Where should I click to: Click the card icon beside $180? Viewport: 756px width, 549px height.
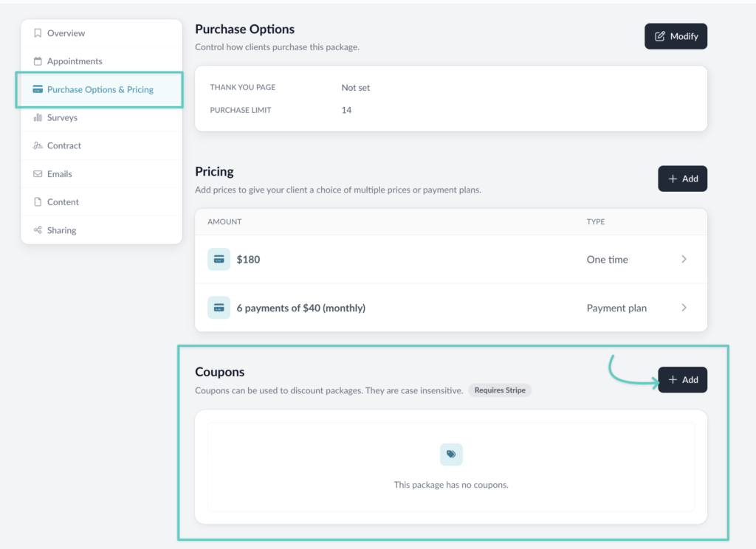tap(219, 260)
